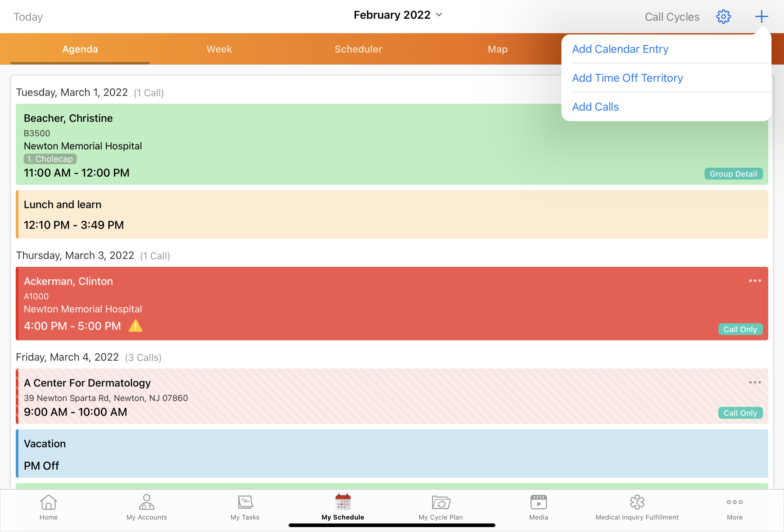Open ellipsis menu on Dermatology call

755,382
